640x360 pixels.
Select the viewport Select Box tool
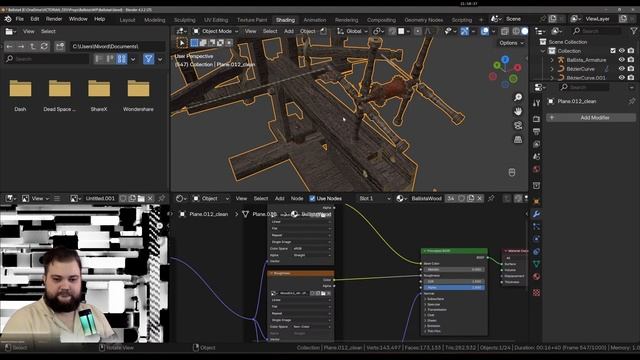click(182, 43)
